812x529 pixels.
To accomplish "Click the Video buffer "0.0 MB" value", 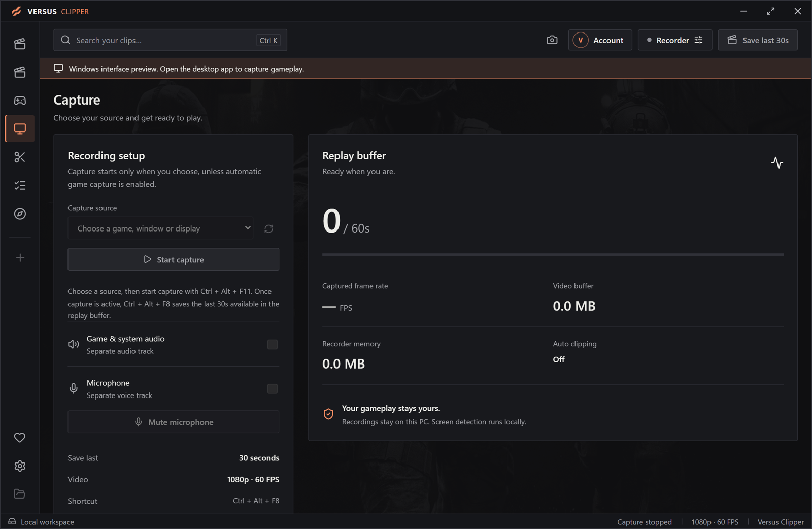I will [574, 306].
